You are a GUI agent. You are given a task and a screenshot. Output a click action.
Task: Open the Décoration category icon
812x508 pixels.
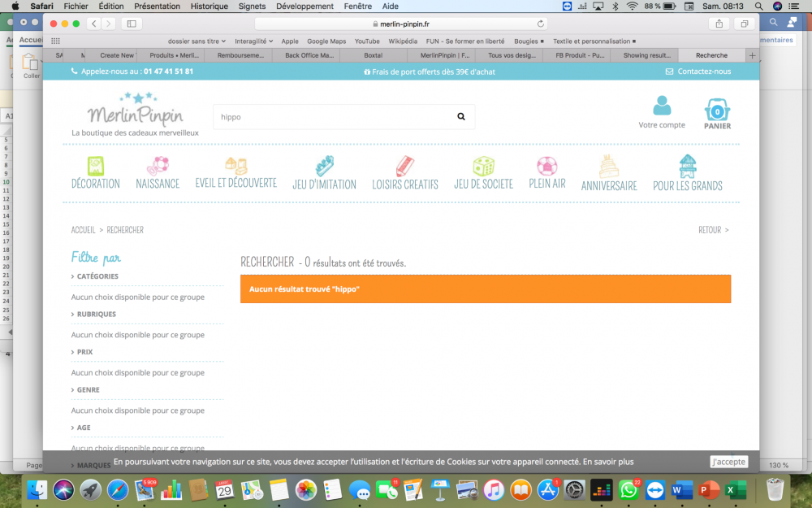96,166
